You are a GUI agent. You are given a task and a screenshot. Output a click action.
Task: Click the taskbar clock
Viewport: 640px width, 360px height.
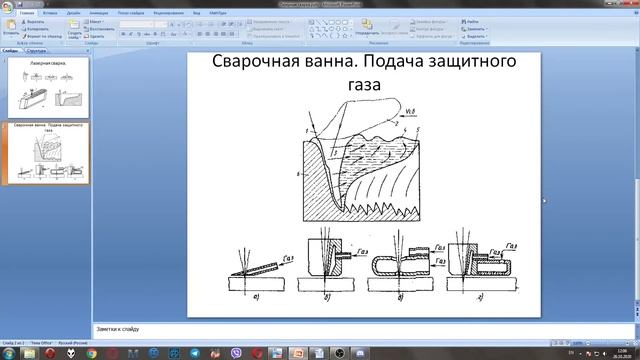(x=622, y=353)
